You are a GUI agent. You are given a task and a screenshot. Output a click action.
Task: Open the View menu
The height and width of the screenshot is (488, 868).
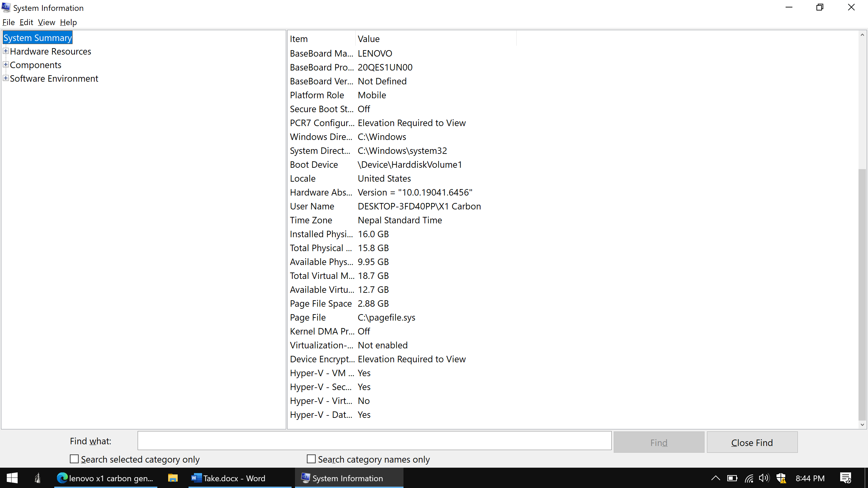(46, 22)
